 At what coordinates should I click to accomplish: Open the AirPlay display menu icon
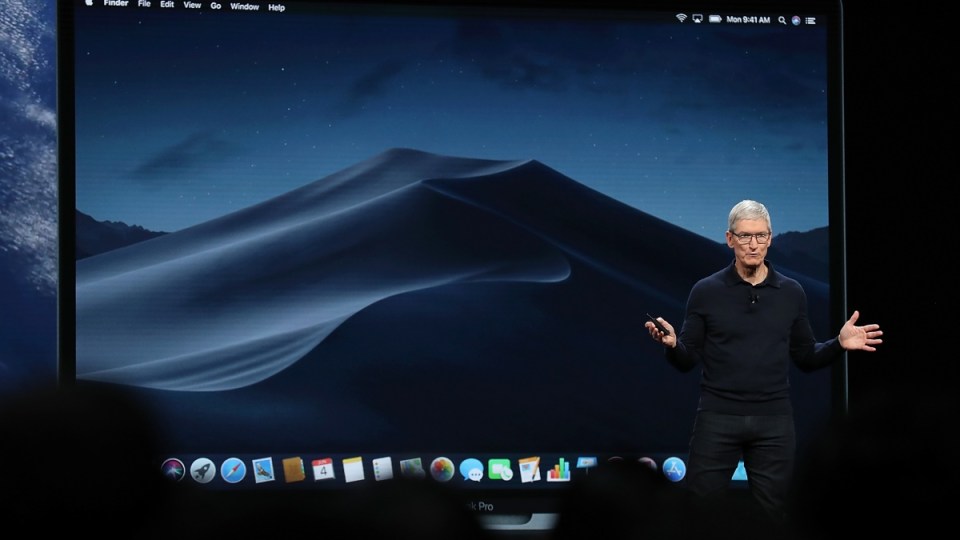click(697, 19)
